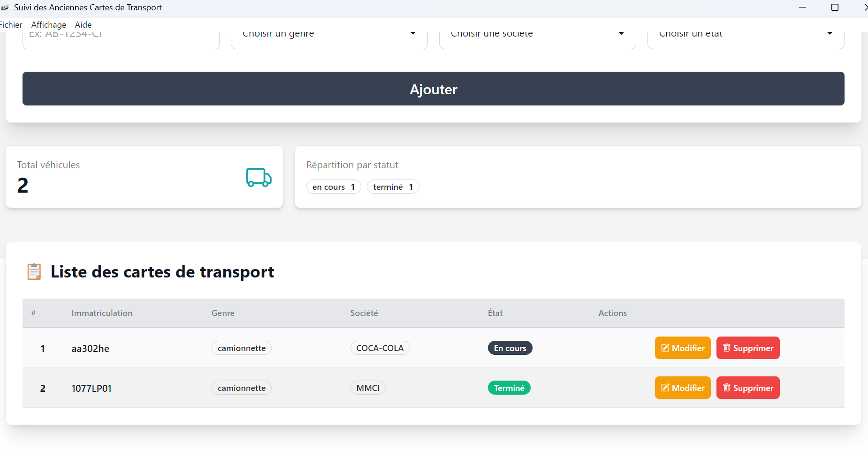
Task: Click the COCA-COLA company tag
Action: click(380, 348)
